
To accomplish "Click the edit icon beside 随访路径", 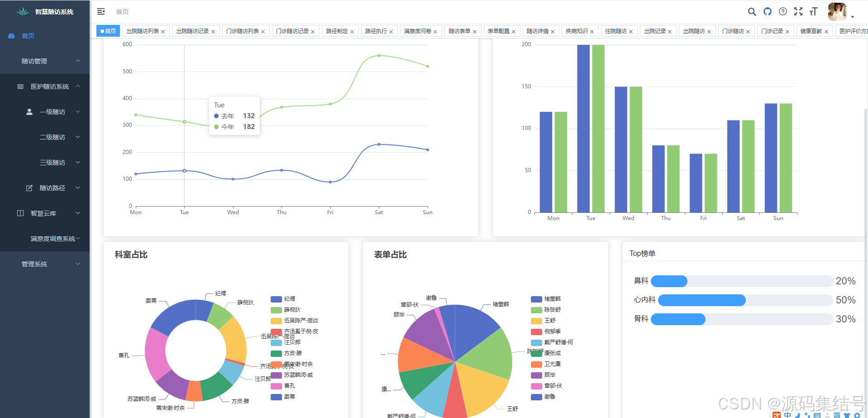I will click(x=29, y=187).
